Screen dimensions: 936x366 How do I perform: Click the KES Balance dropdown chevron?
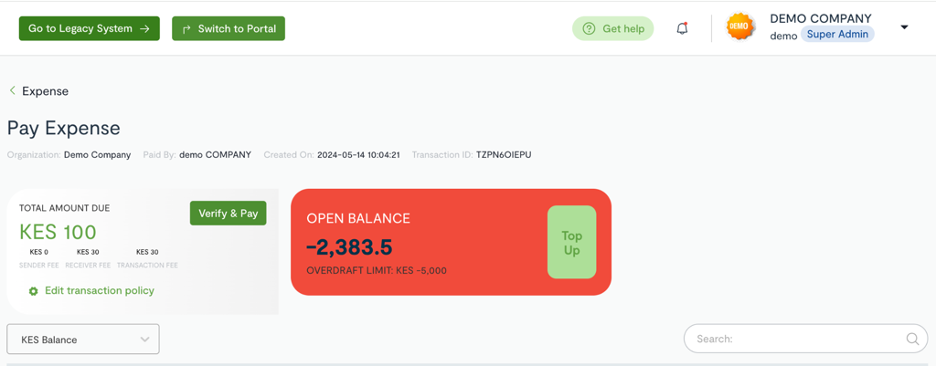tap(144, 339)
